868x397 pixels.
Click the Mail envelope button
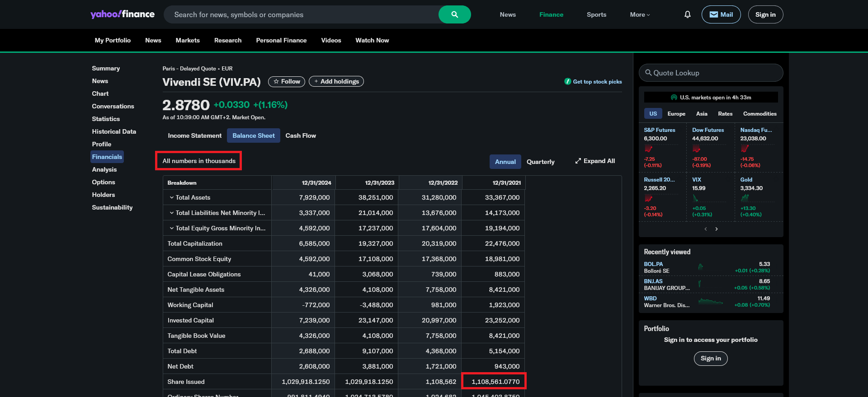(x=721, y=14)
